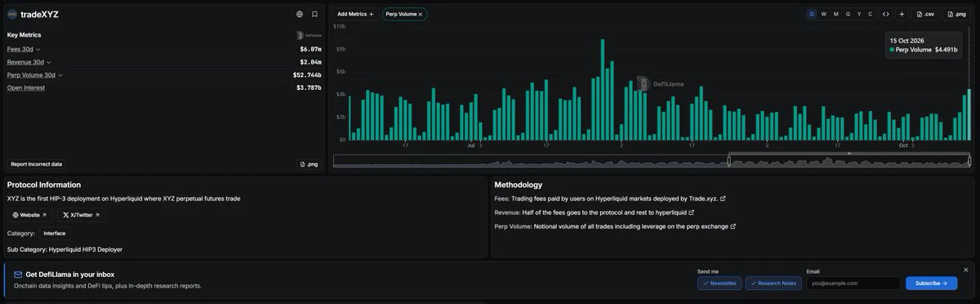Open the Add Metrics dropdown
980x304 pixels.
[x=355, y=14]
